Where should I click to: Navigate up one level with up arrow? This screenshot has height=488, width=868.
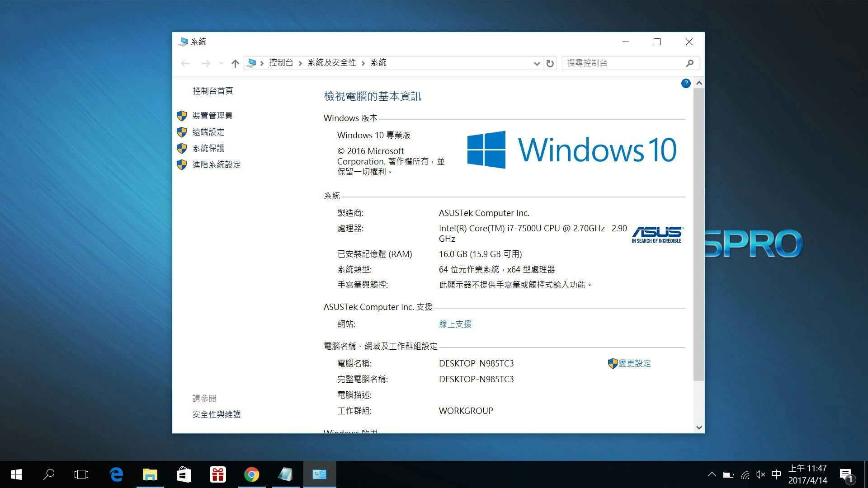(235, 63)
